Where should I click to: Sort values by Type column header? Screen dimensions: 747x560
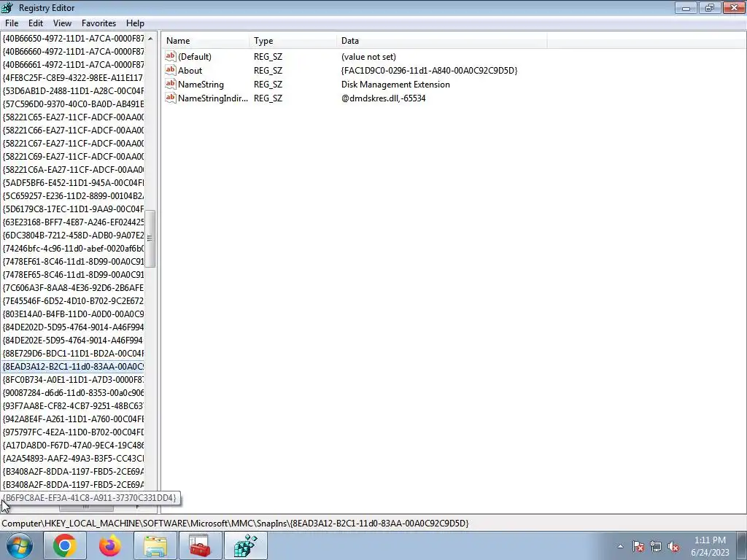293,41
